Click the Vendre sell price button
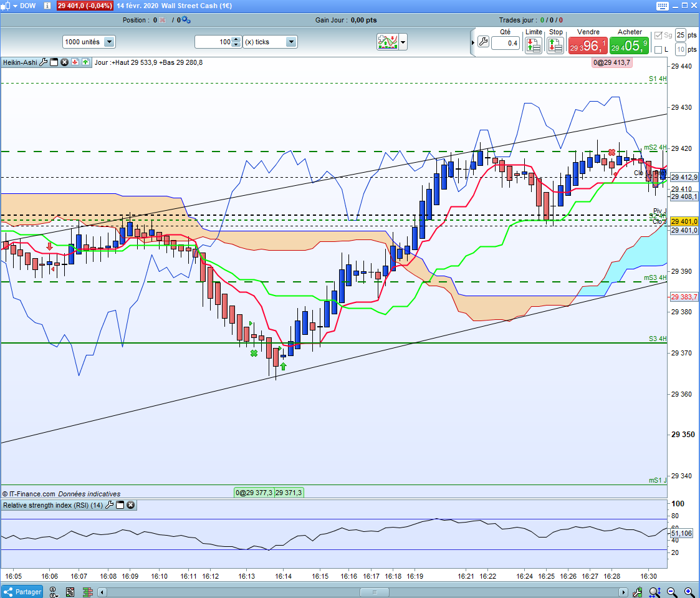700x598 pixels. pos(588,46)
